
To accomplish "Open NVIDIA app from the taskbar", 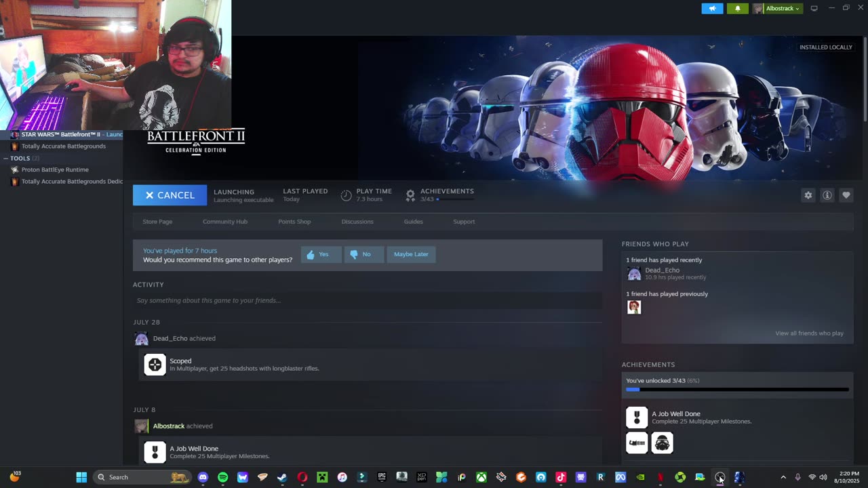I will (x=640, y=477).
